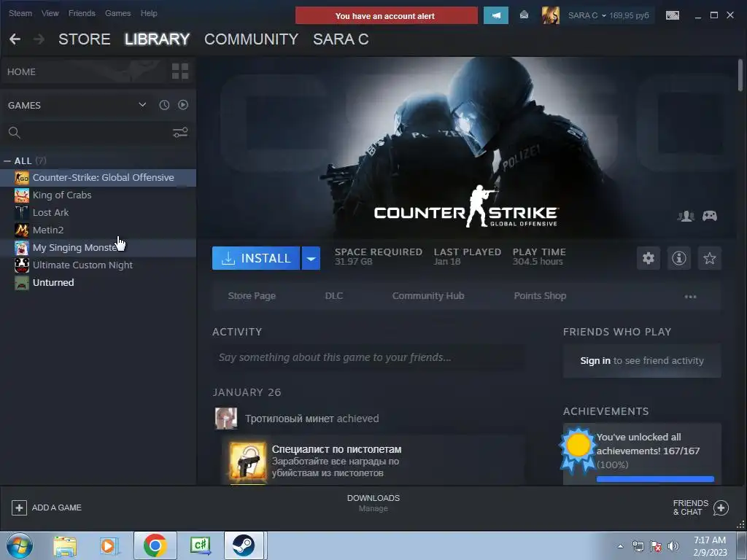
Task: Toggle sort by recent activity clock icon
Action: [x=164, y=105]
